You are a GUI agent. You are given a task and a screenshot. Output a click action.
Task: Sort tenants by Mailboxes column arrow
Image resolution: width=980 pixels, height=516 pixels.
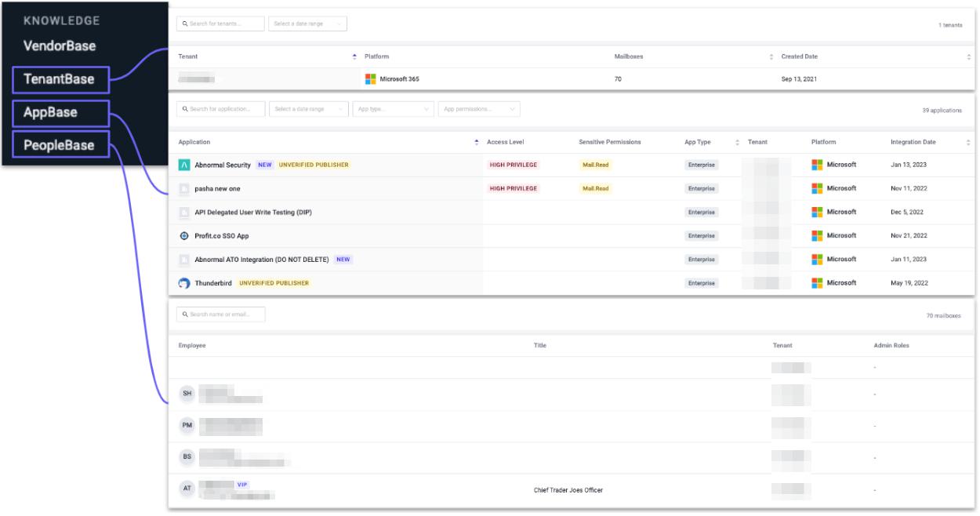[771, 56]
